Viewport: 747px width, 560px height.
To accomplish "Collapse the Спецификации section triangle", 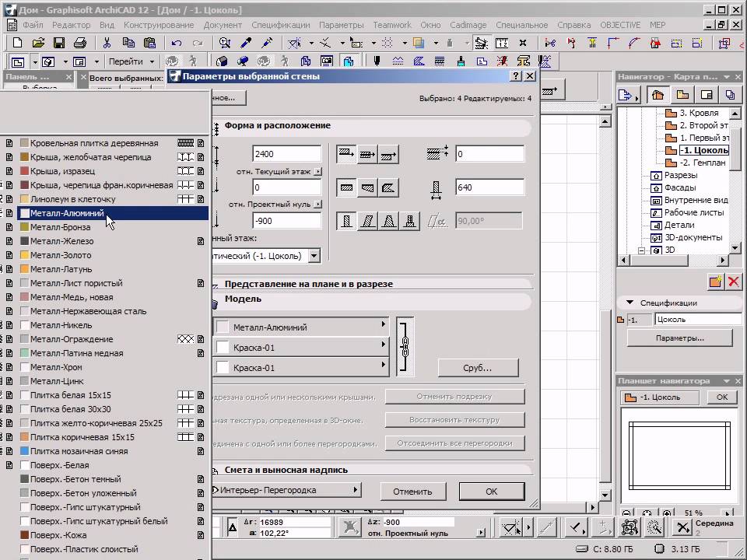I will [630, 303].
